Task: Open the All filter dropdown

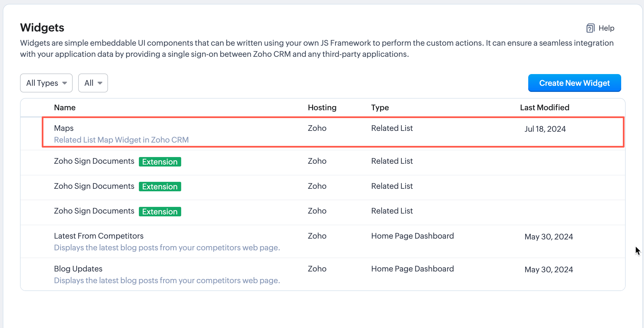Action: [93, 83]
